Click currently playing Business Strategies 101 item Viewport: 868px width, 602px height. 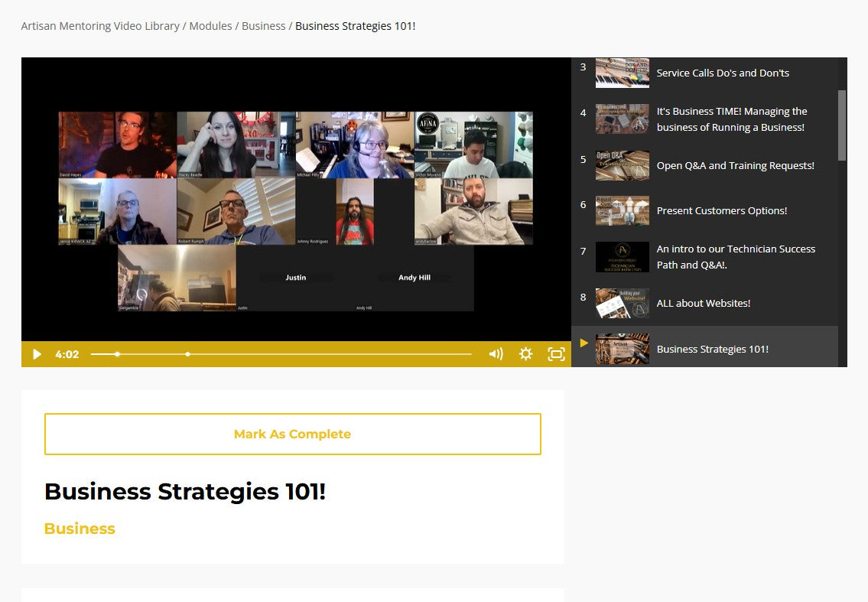712,350
